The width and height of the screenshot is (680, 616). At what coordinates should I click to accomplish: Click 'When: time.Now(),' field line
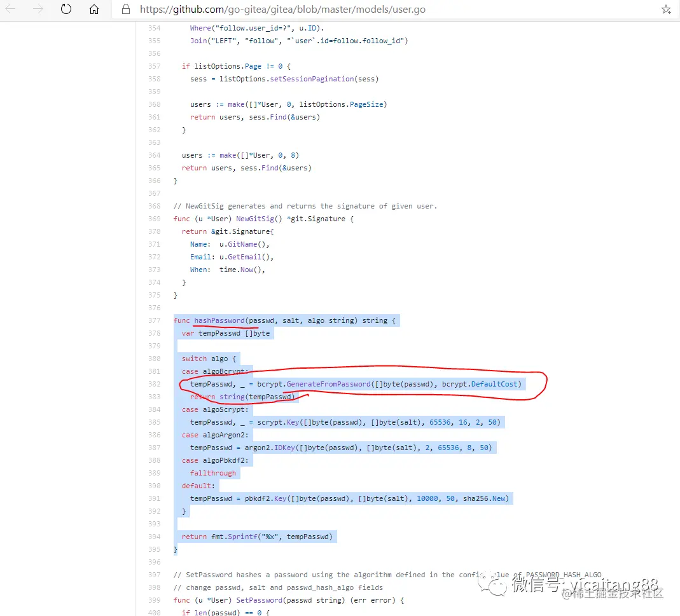[x=228, y=270]
